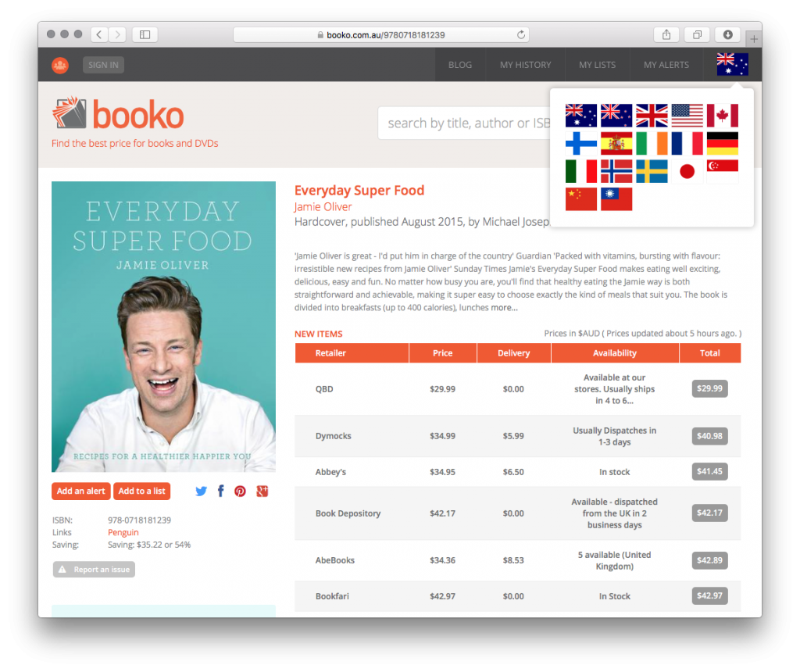
Task: Pick the Sweden flag
Action: tap(652, 171)
